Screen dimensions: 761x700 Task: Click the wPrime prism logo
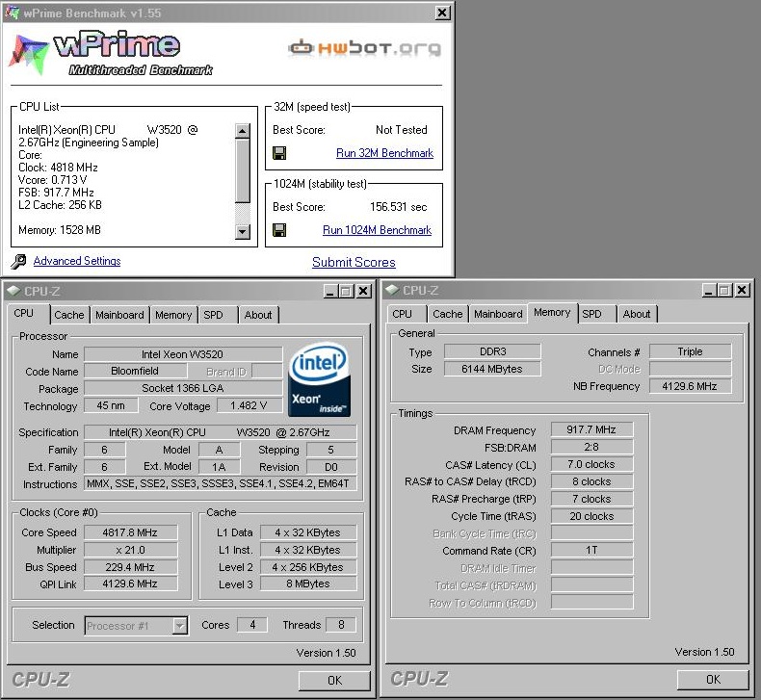[28, 54]
